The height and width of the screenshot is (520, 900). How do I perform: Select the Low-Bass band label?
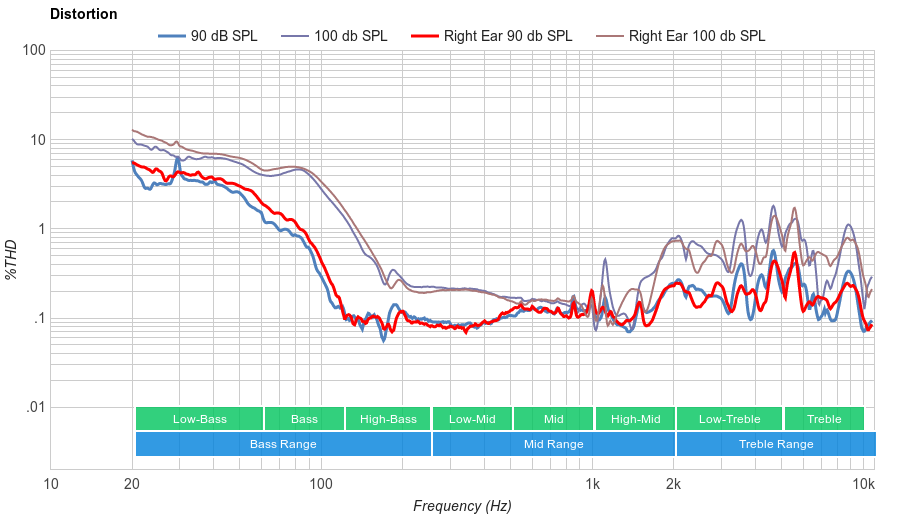click(x=199, y=419)
